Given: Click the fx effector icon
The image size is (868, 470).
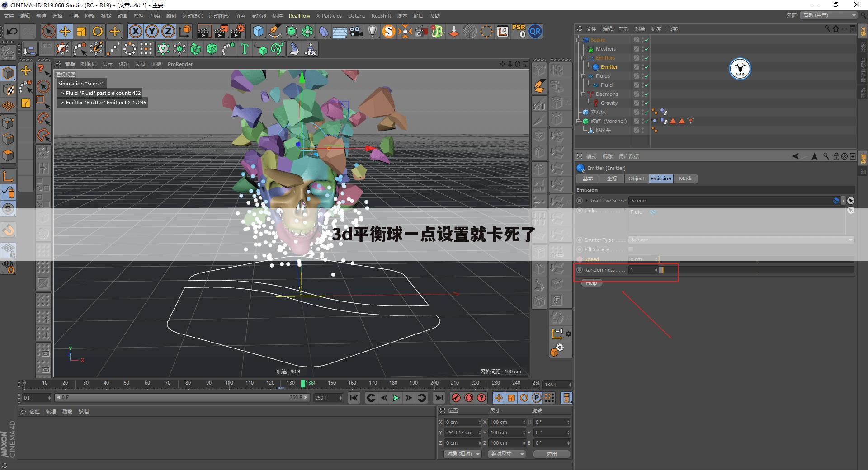Looking at the screenshot, I should pos(311,49).
